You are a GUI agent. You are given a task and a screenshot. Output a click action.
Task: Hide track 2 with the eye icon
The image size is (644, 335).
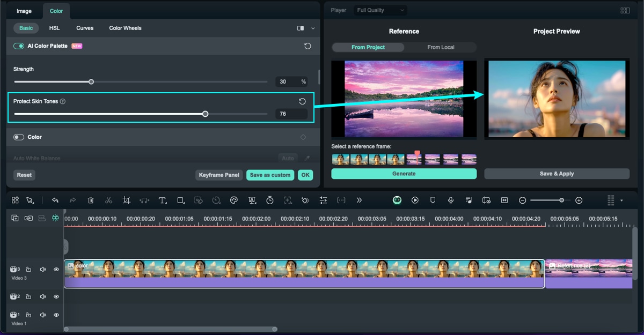tap(56, 296)
